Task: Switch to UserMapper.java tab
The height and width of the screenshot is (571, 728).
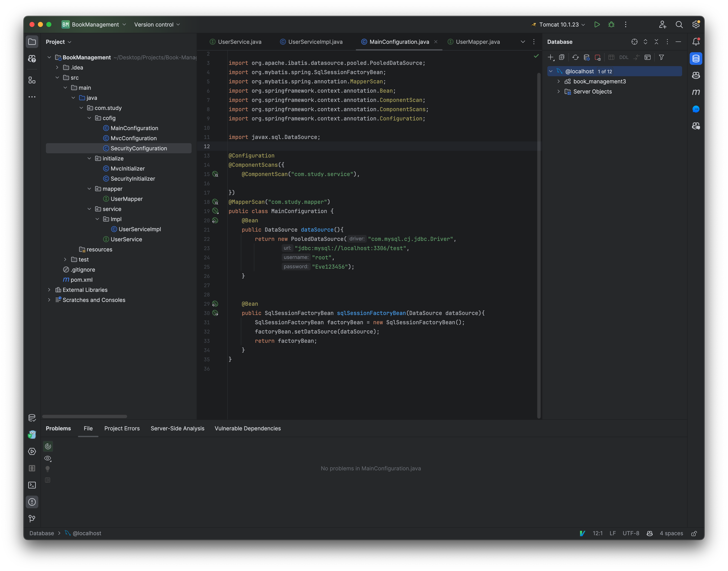Action: [x=474, y=42]
